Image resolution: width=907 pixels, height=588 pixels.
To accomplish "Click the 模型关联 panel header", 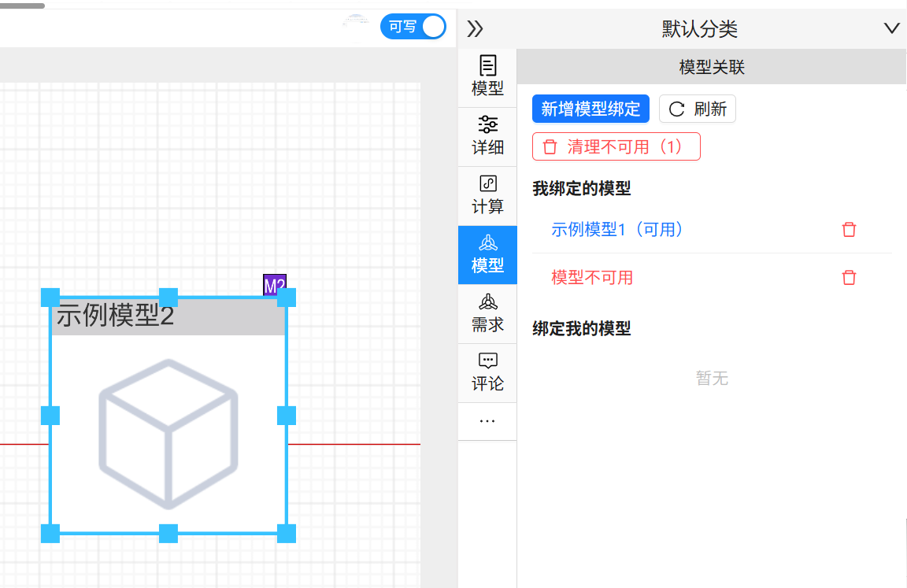I will coord(712,67).
